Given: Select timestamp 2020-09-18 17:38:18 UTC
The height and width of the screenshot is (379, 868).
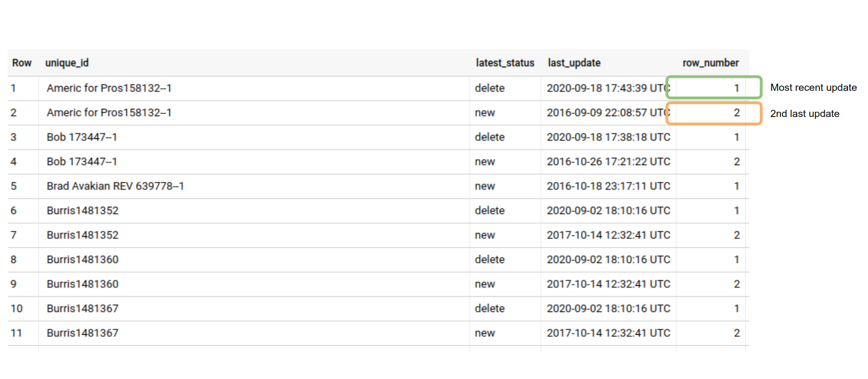Looking at the screenshot, I should pyautogui.click(x=608, y=137).
